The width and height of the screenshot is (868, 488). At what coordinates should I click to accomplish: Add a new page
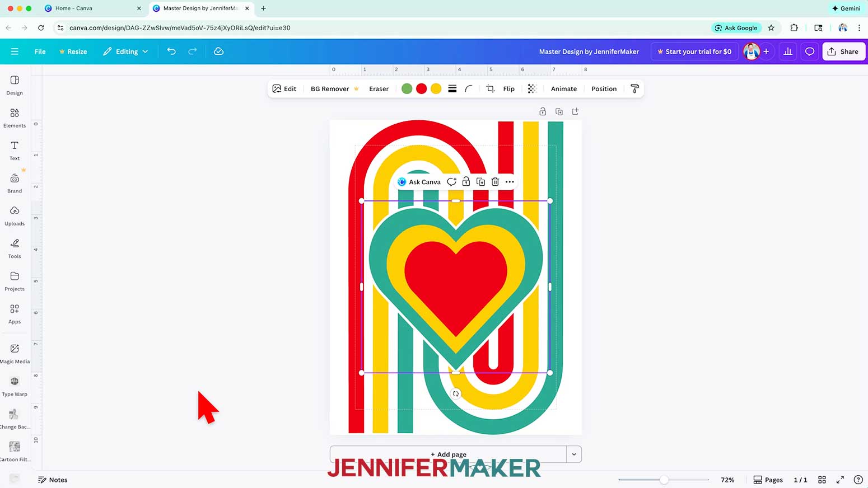point(449,454)
